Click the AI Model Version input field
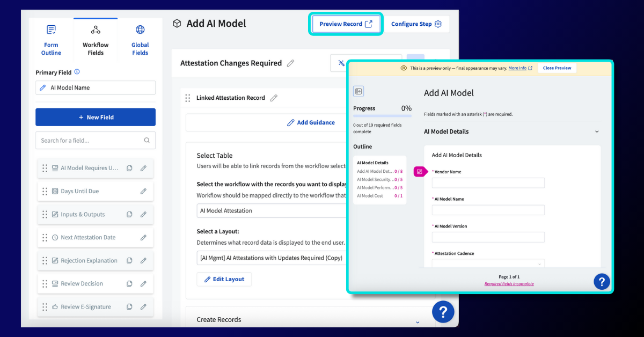Screen dimensions: 644x337 [x=488, y=237]
